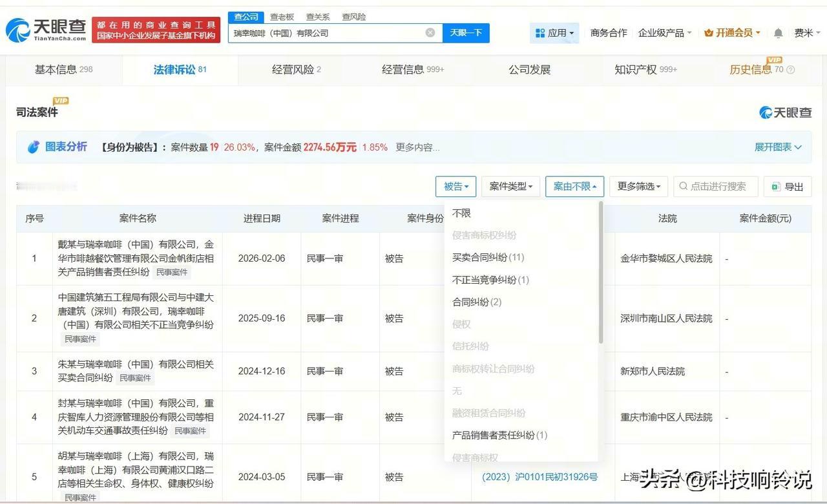Click the date 2025-09-16 cell
This screenshot has height=504, width=827.
(262, 319)
